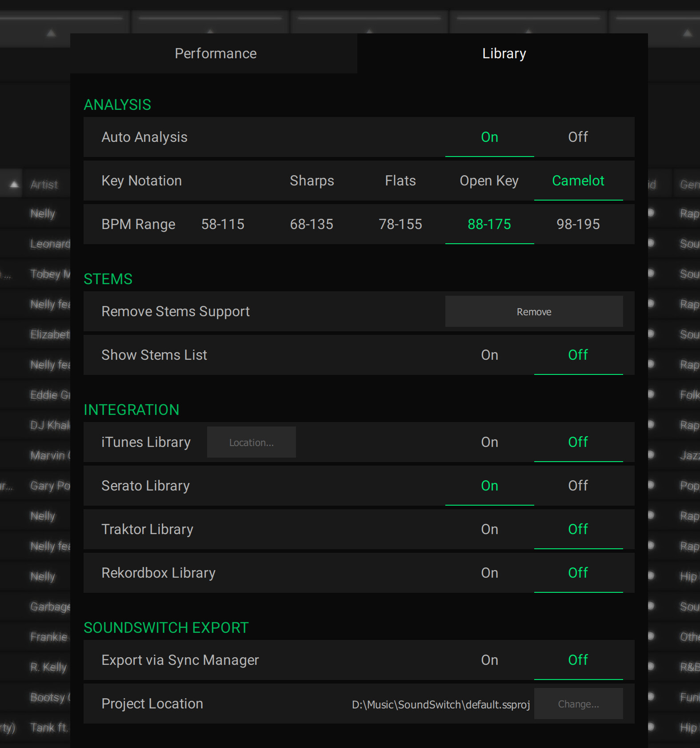
Task: Click Remove for Stems Support
Action: (534, 312)
